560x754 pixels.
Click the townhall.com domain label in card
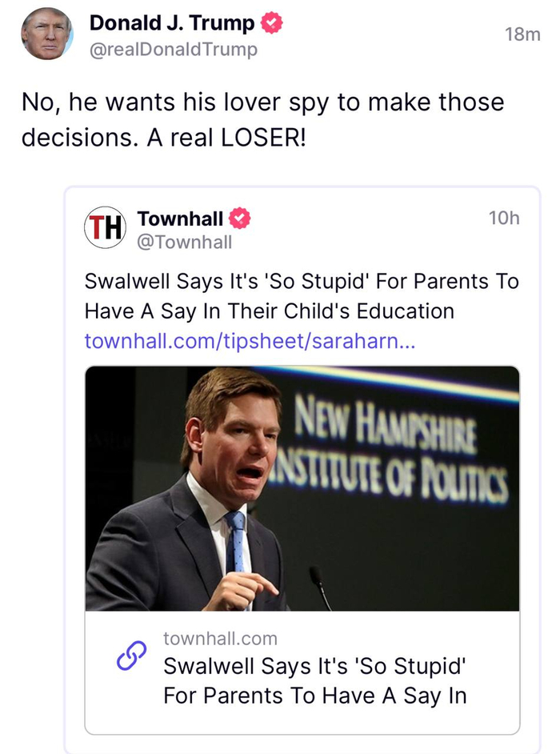[x=220, y=638]
